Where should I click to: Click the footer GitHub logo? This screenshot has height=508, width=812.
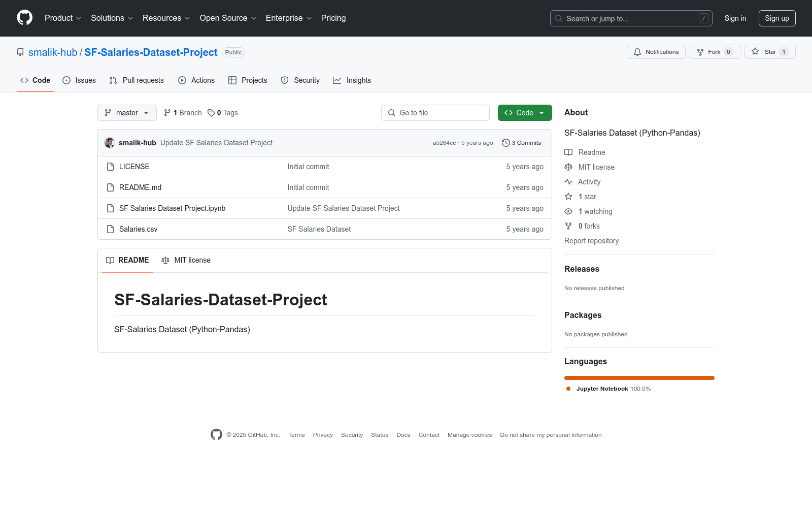[216, 434]
